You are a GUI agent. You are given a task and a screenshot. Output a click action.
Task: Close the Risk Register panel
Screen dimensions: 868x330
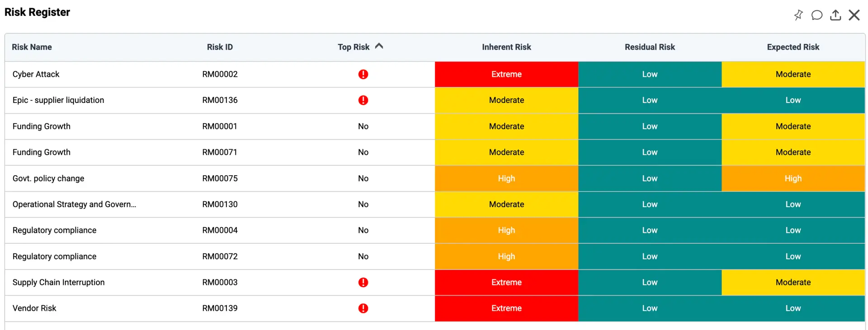(854, 15)
